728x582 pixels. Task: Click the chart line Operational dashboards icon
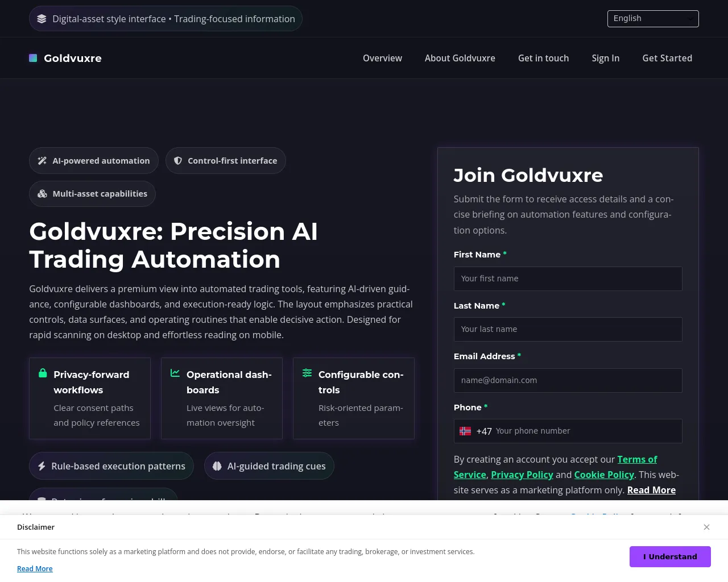[175, 373]
